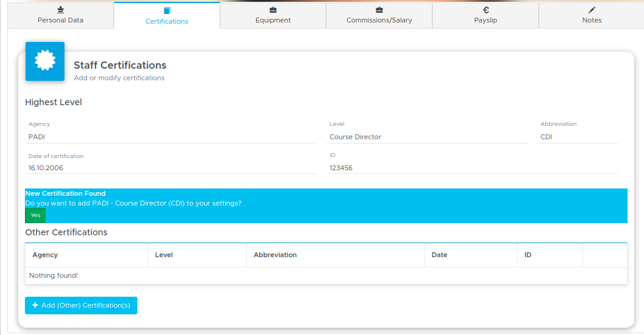The height and width of the screenshot is (335, 644).
Task: Open the Payslip tab
Action: tap(485, 16)
